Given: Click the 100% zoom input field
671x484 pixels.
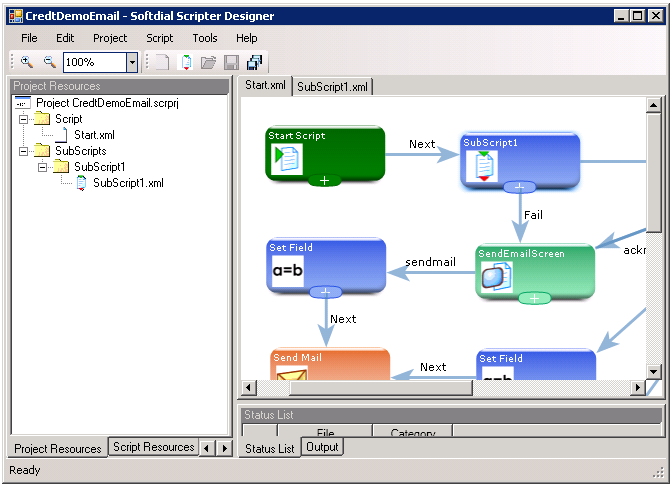Looking at the screenshot, I should point(95,62).
